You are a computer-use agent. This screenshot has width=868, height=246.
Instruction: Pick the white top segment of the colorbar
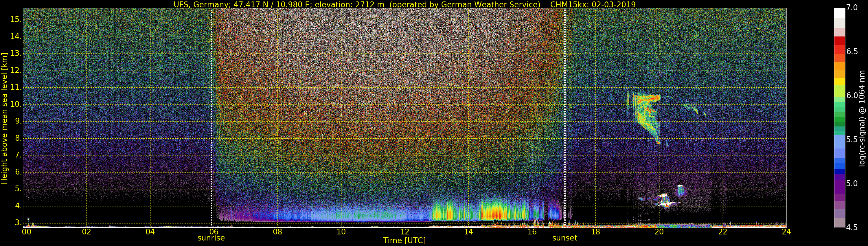[839, 13]
